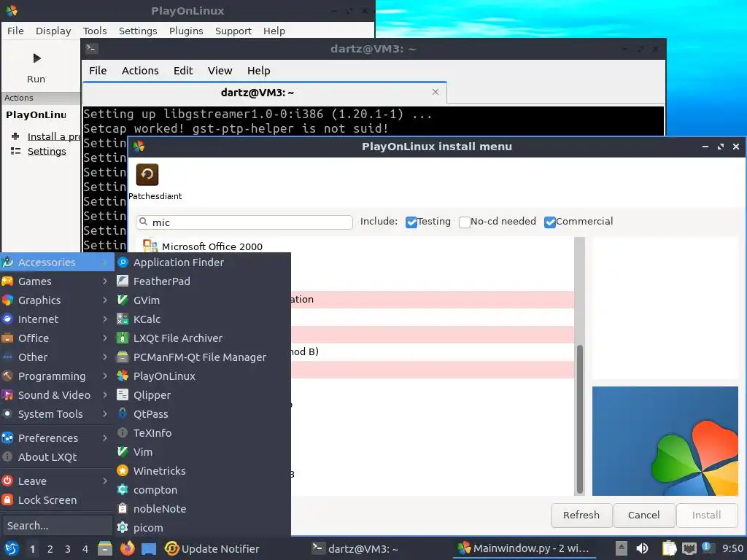The height and width of the screenshot is (560, 747).
Task: Open TeXInfo entry
Action: coord(203,433)
